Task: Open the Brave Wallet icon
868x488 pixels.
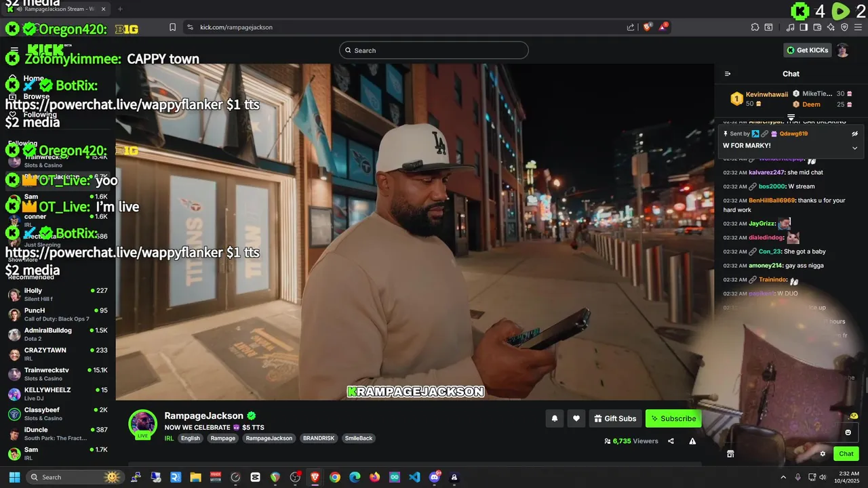Action: tap(817, 27)
